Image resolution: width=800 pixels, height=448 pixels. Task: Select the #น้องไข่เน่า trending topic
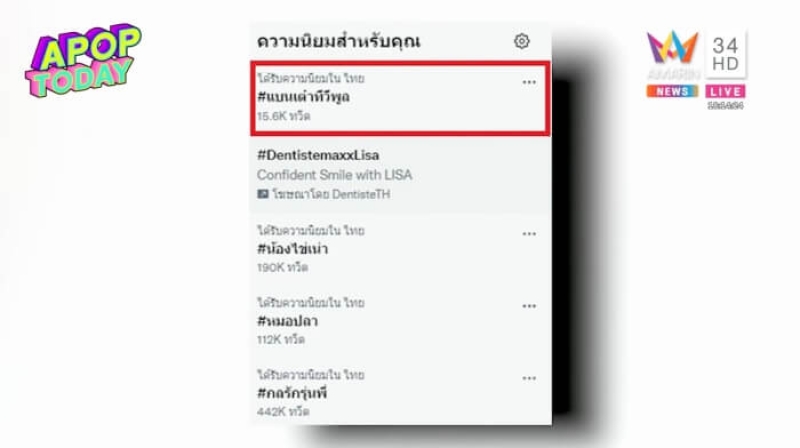pos(292,249)
